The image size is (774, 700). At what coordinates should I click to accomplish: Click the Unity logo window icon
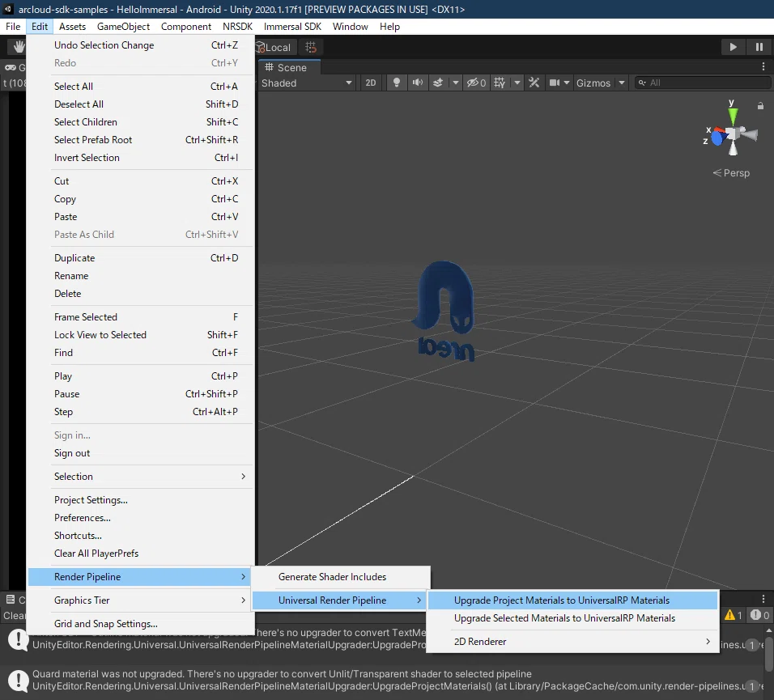coord(8,9)
